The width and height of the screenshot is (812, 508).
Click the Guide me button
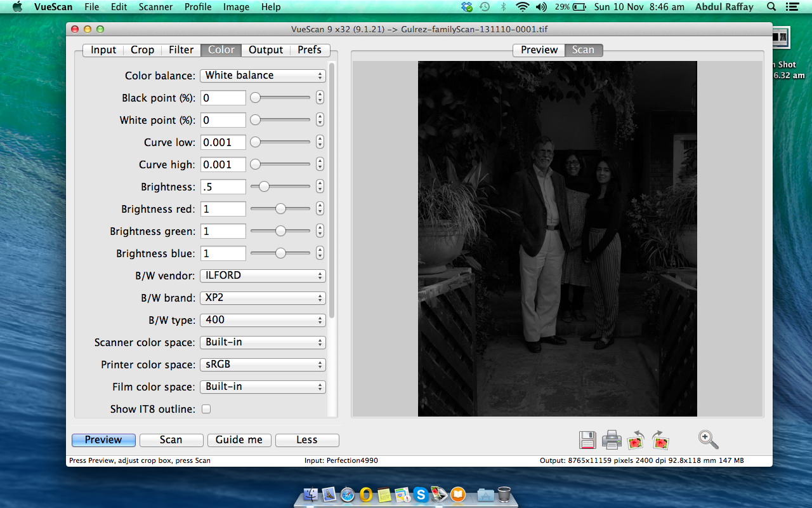pyautogui.click(x=239, y=440)
